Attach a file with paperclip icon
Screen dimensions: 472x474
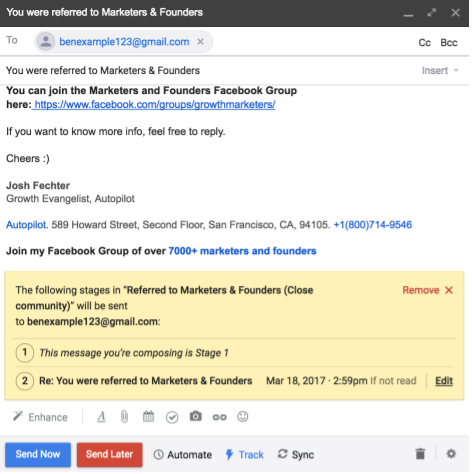[124, 417]
